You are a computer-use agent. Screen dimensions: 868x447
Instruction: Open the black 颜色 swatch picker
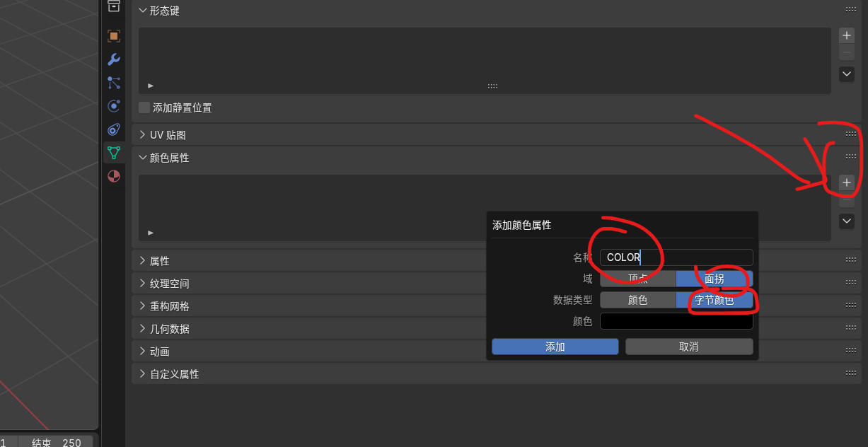(676, 321)
